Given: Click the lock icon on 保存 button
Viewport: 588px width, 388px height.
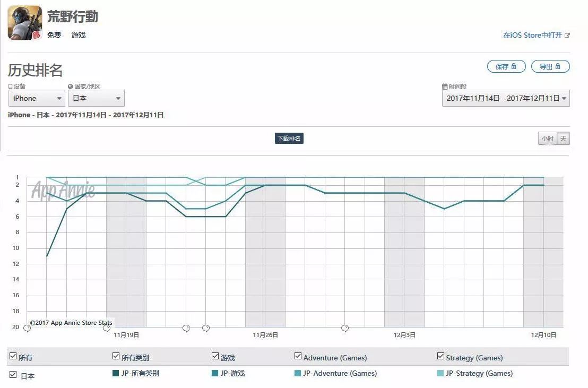Looking at the screenshot, I should pos(514,66).
